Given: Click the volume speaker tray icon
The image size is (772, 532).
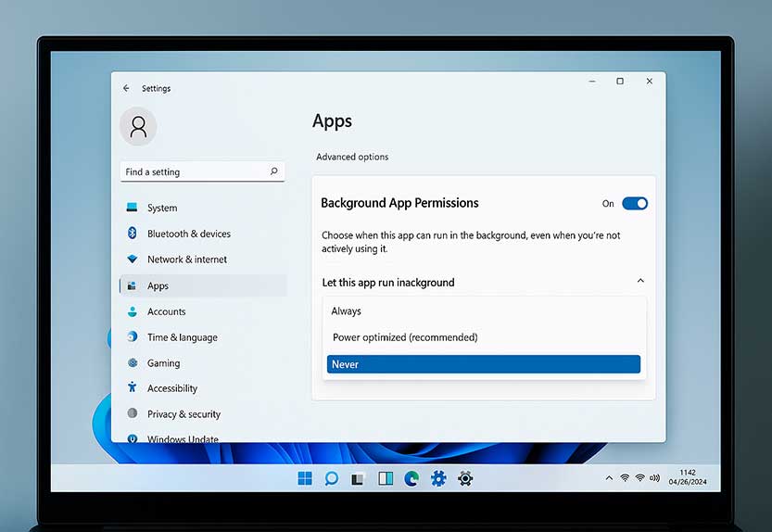Looking at the screenshot, I should 655,478.
